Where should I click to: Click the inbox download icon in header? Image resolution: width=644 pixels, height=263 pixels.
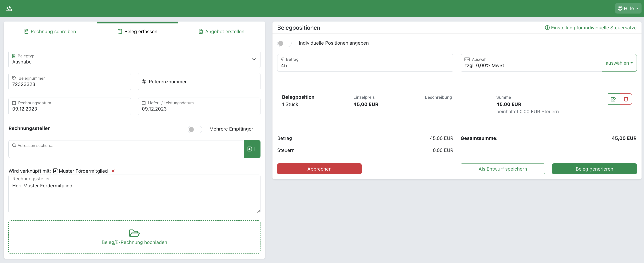coord(9,9)
